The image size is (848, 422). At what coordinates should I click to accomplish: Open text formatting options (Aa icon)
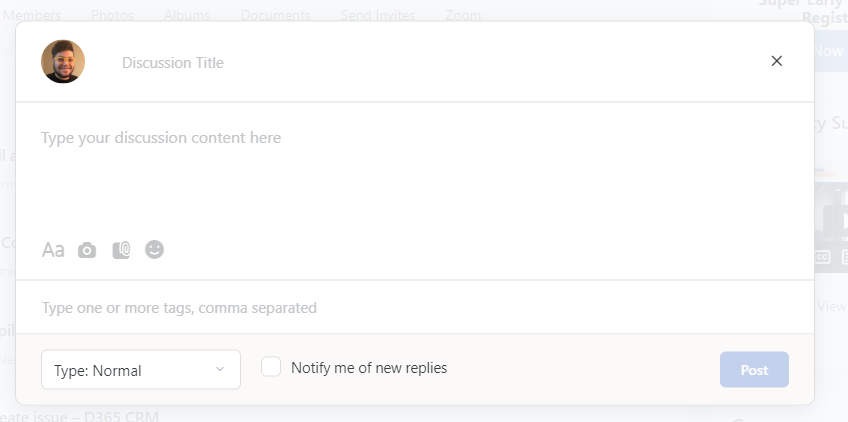(x=53, y=250)
